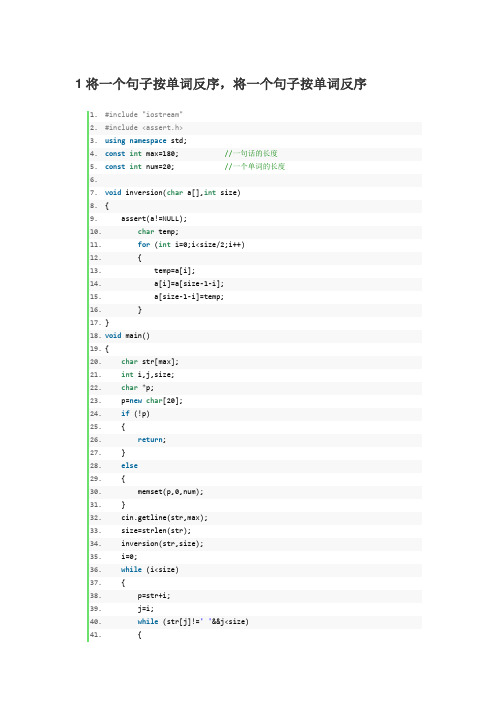496x702 pixels.
Task: Click the comment '//一句话的长度'
Action: click(x=251, y=154)
